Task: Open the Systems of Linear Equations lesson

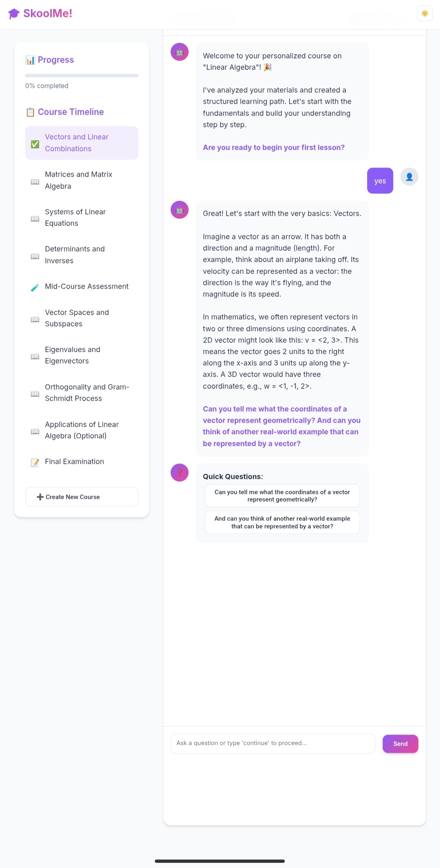Action: tap(81, 218)
